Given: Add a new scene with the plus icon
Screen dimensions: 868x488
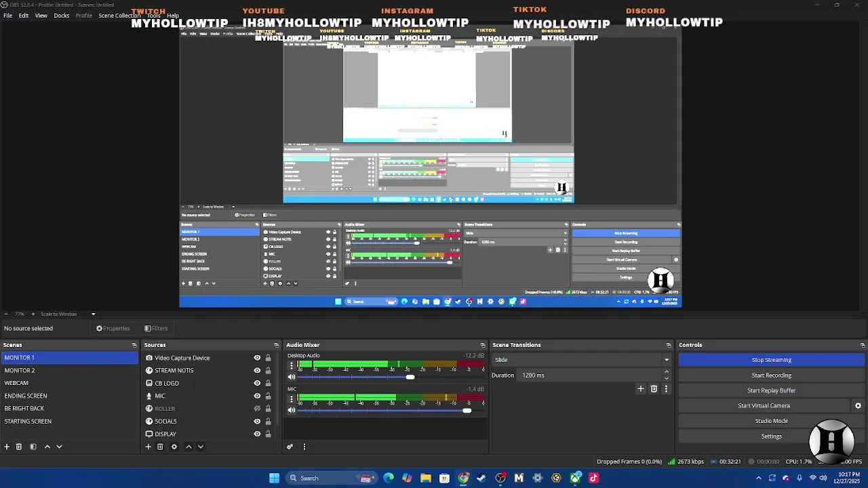Looking at the screenshot, I should click(7, 447).
